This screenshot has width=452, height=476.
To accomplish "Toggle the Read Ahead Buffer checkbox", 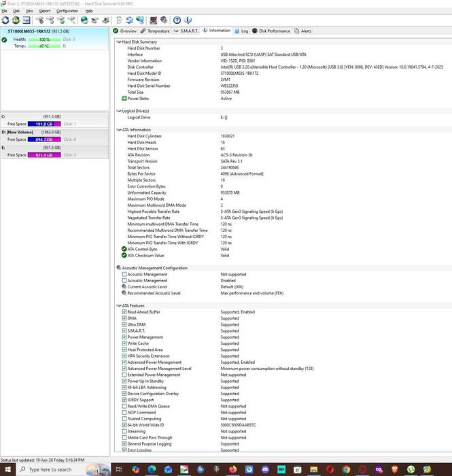I will [124, 311].
